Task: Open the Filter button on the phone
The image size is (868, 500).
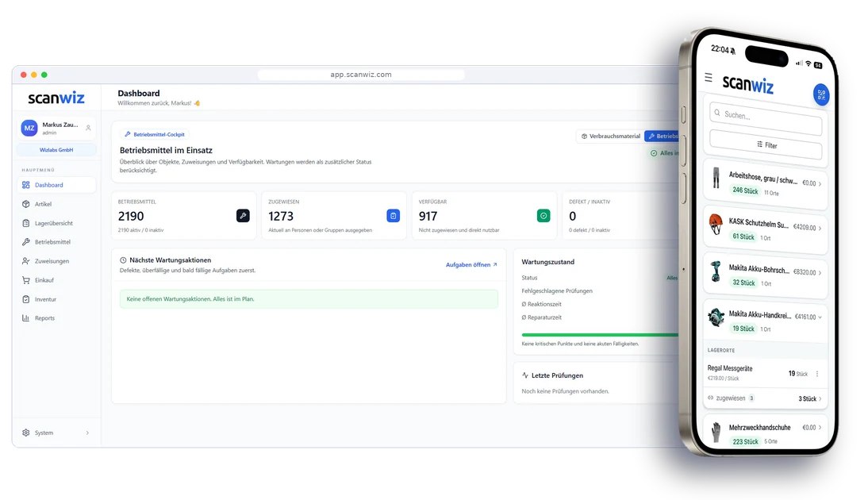Action: [x=766, y=144]
